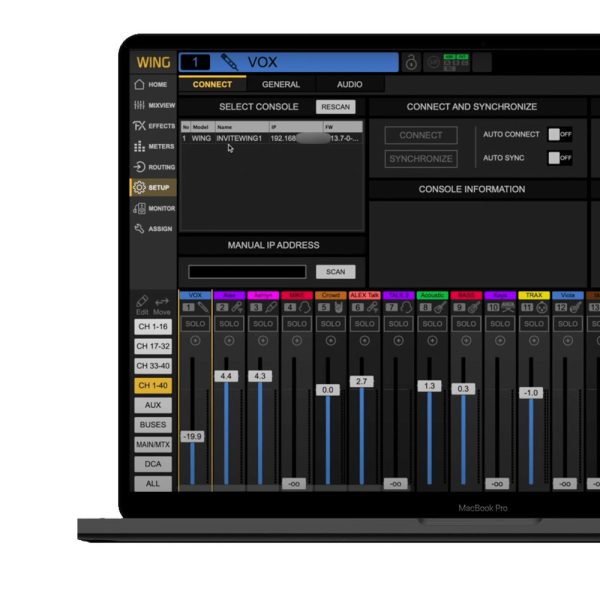
Task: Click the Move arrows tool
Action: [x=162, y=305]
